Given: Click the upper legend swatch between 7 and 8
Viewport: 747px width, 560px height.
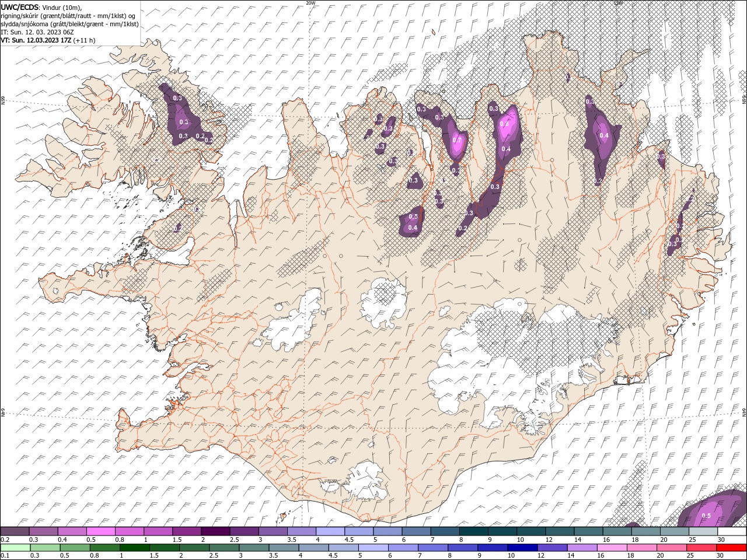Looking at the screenshot, I should point(444,531).
